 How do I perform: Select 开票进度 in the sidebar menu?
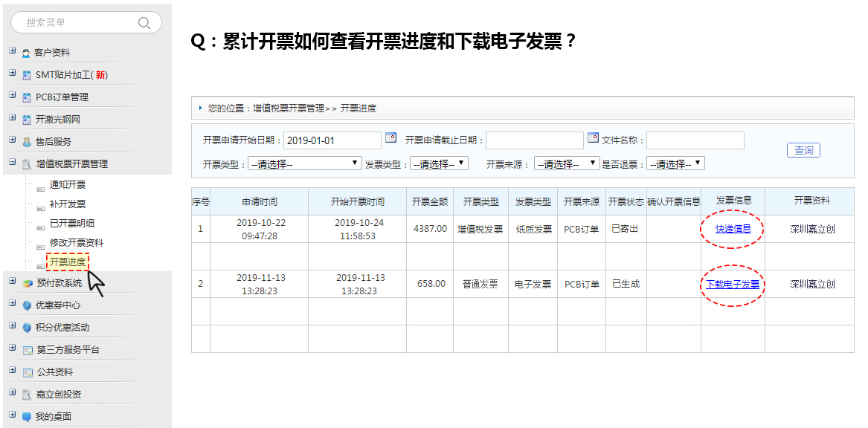coord(68,262)
